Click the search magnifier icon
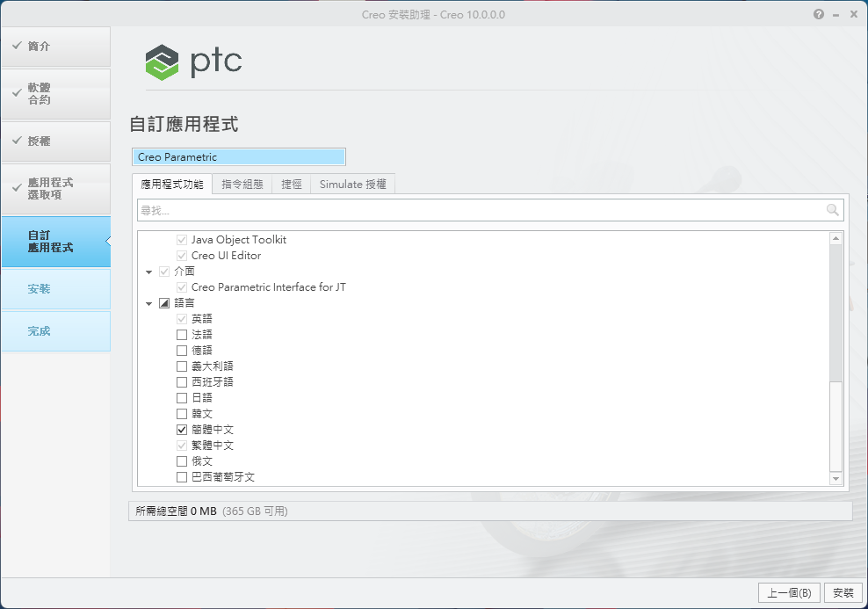 [832, 210]
